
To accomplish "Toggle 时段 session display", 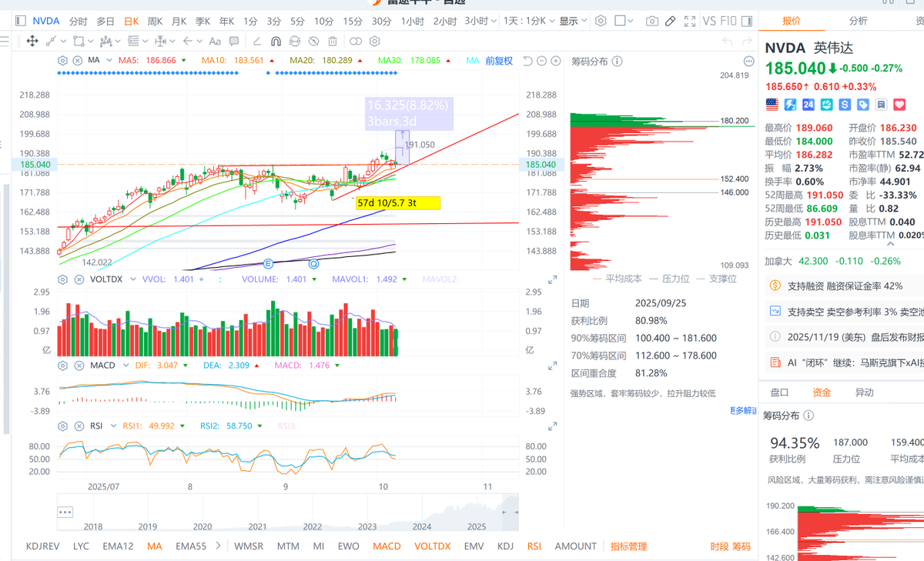I will (719, 546).
